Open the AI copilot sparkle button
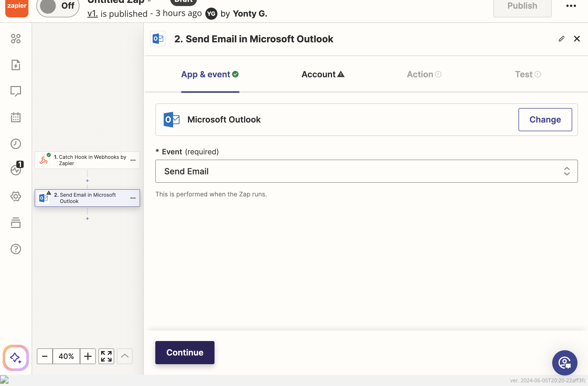 [x=16, y=358]
